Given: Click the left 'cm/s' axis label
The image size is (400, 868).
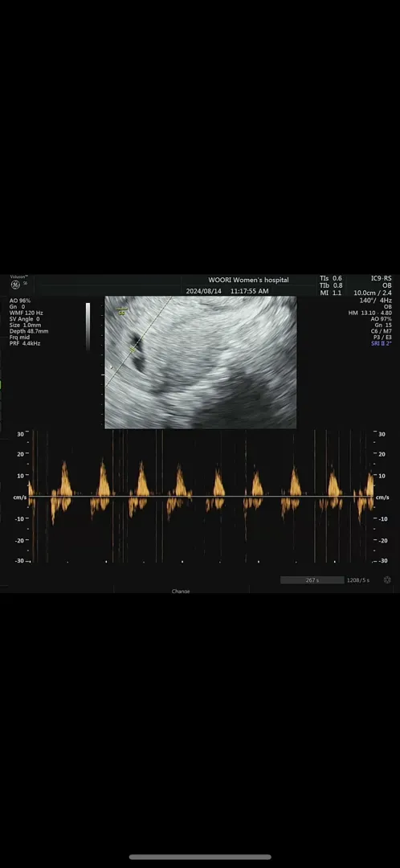Looking at the screenshot, I should [19, 497].
